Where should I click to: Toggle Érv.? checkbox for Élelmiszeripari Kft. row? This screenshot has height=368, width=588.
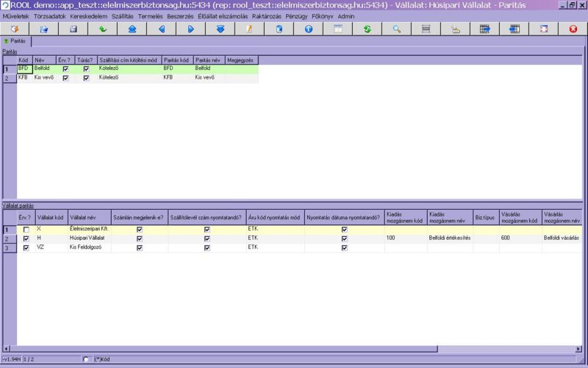(x=26, y=230)
